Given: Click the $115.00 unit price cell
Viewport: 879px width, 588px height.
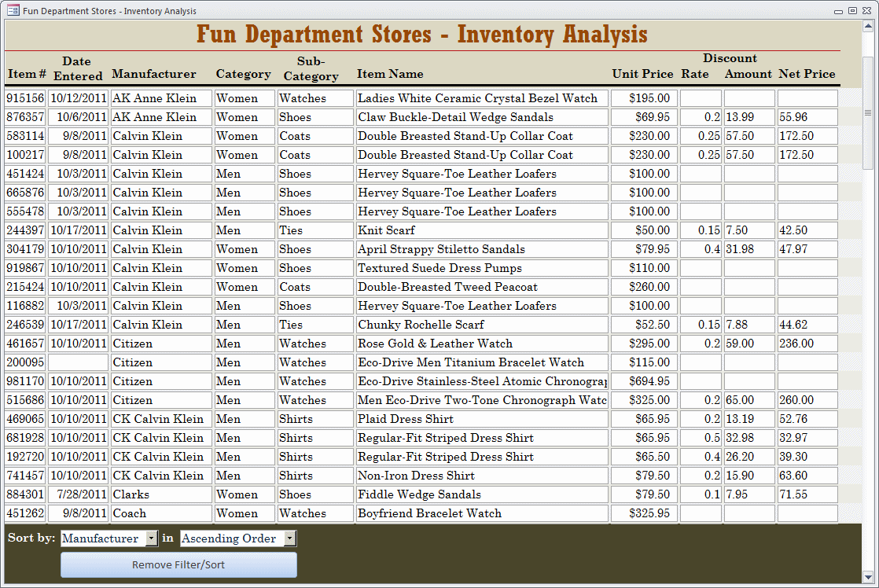Looking at the screenshot, I should click(644, 362).
